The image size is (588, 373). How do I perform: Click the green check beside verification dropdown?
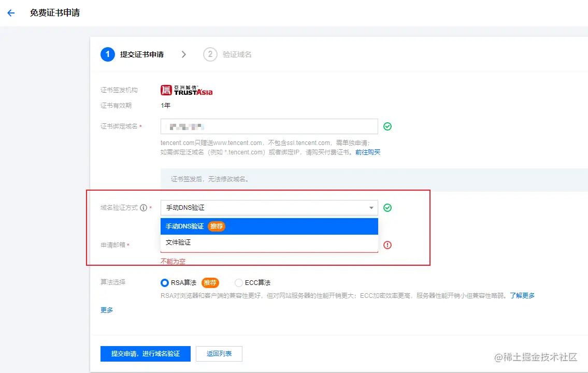coord(388,208)
